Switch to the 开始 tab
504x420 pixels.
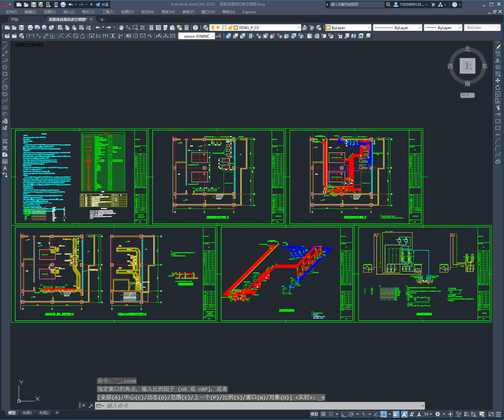pos(15,19)
